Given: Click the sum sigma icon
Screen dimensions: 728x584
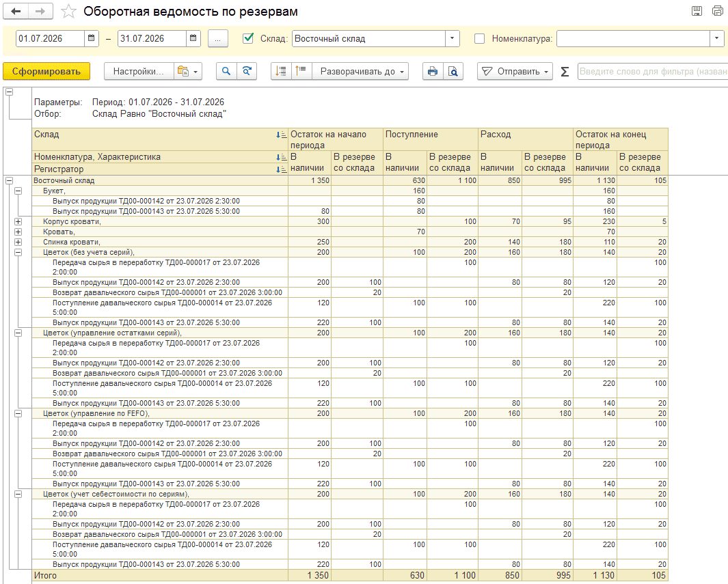Looking at the screenshot, I should [565, 72].
